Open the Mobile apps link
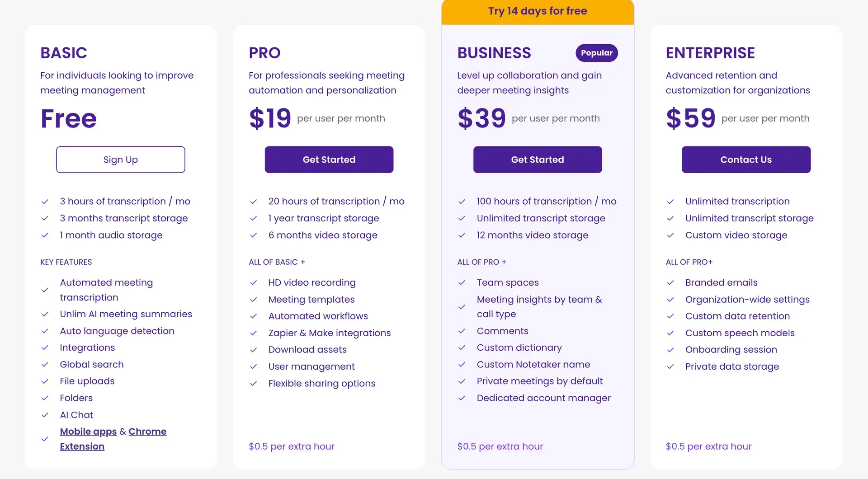868x479 pixels. pos(88,432)
